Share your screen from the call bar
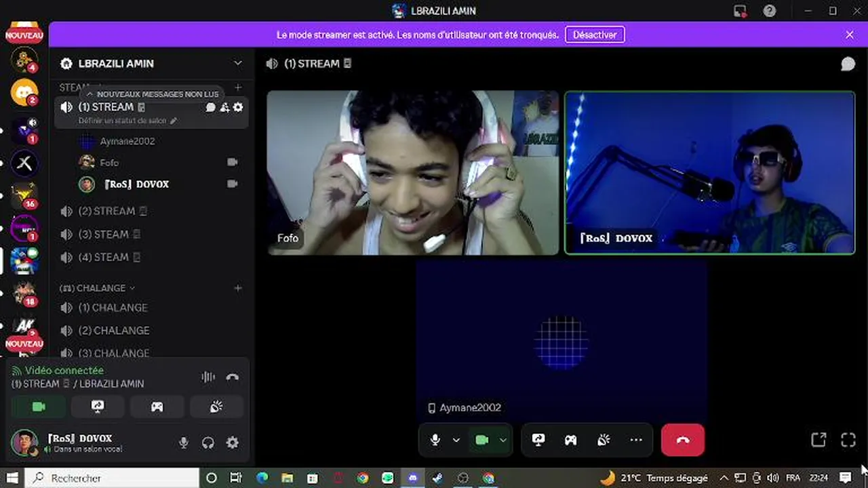 tap(538, 440)
